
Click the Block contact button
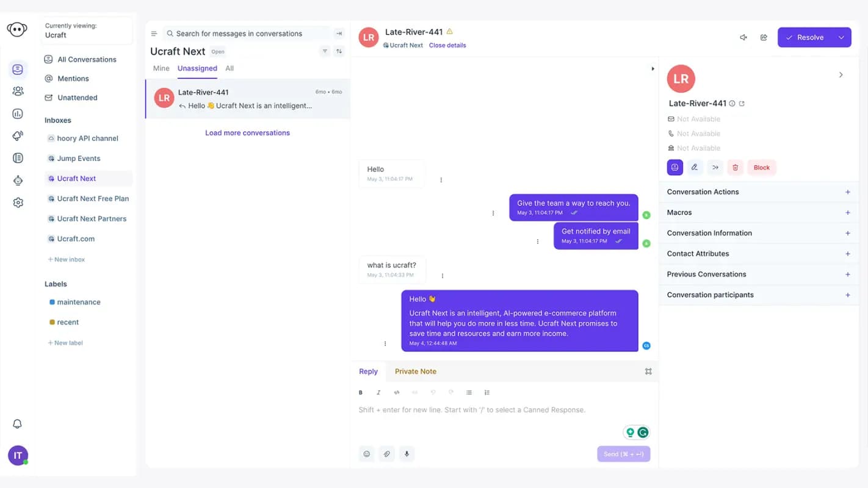[x=761, y=167]
